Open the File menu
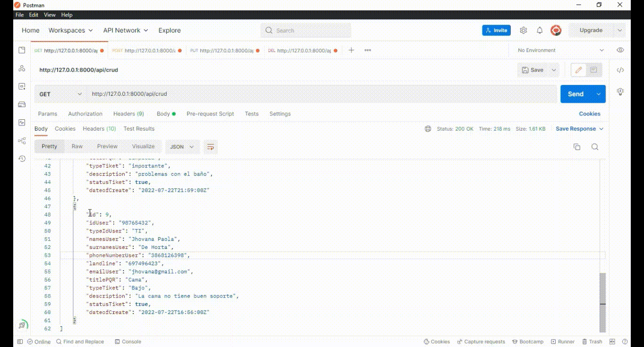This screenshot has width=644, height=347. point(20,15)
